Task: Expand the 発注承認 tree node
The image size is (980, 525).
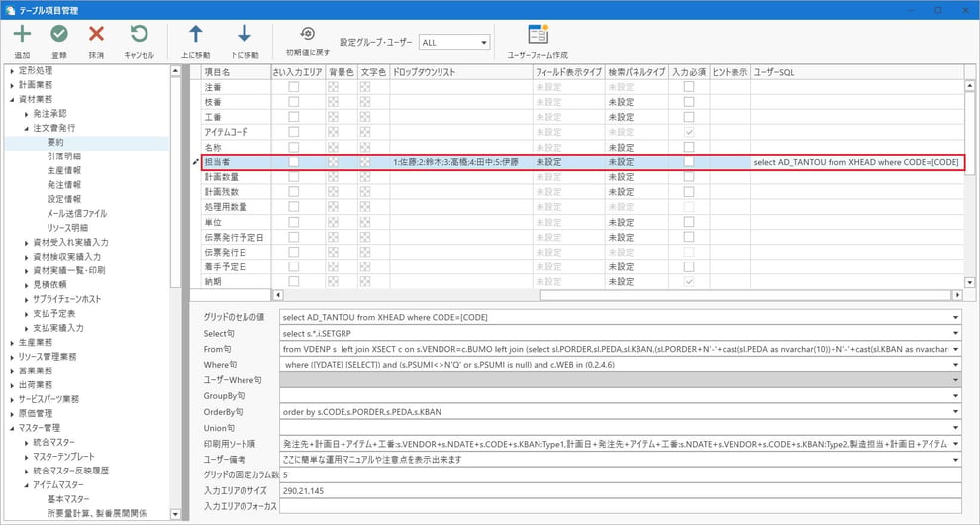Action: [x=27, y=114]
